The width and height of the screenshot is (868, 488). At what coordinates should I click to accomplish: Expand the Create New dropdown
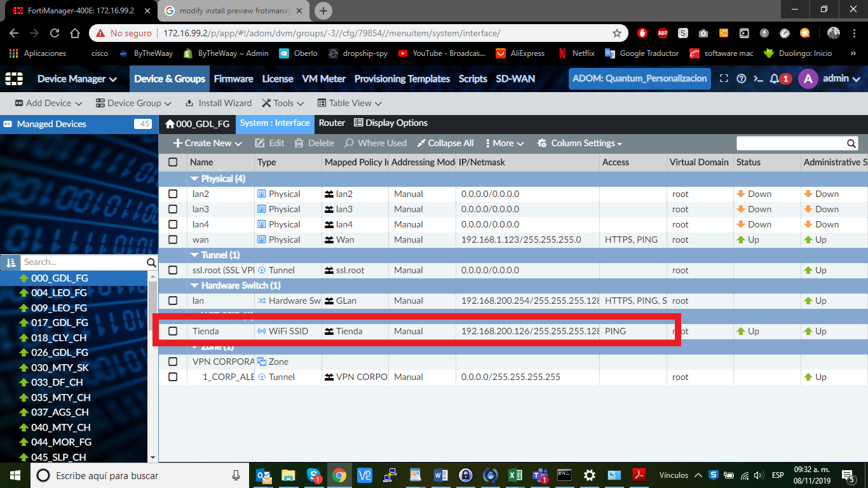pos(208,144)
